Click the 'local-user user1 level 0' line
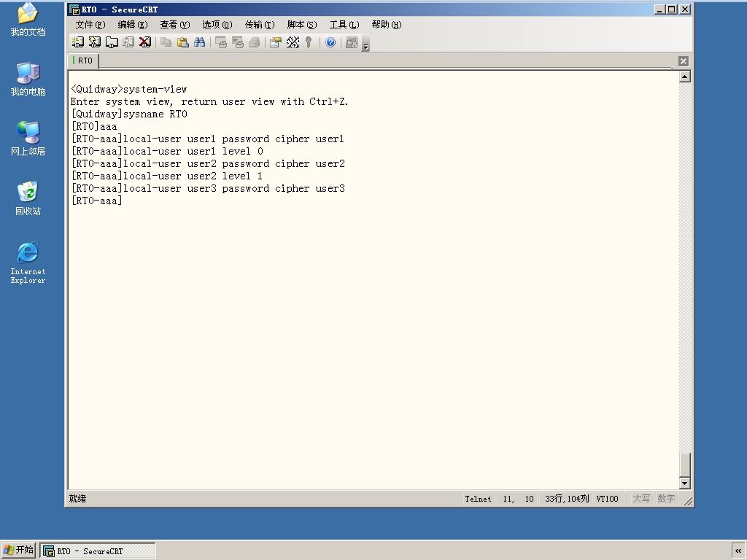The width and height of the screenshot is (747, 560). point(167,151)
